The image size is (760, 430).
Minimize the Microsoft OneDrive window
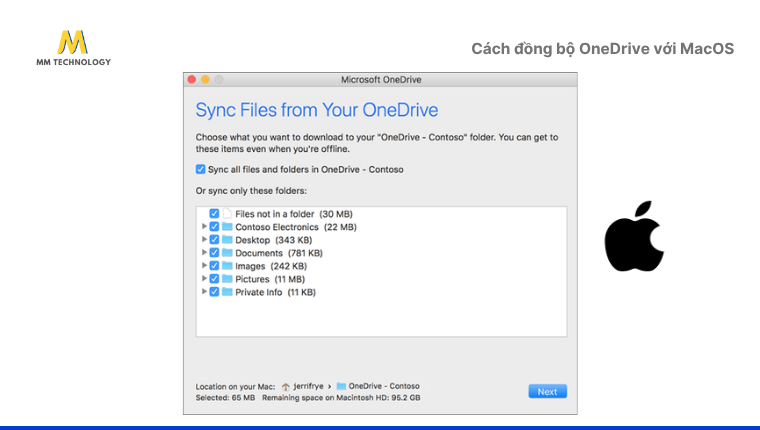pyautogui.click(x=205, y=80)
